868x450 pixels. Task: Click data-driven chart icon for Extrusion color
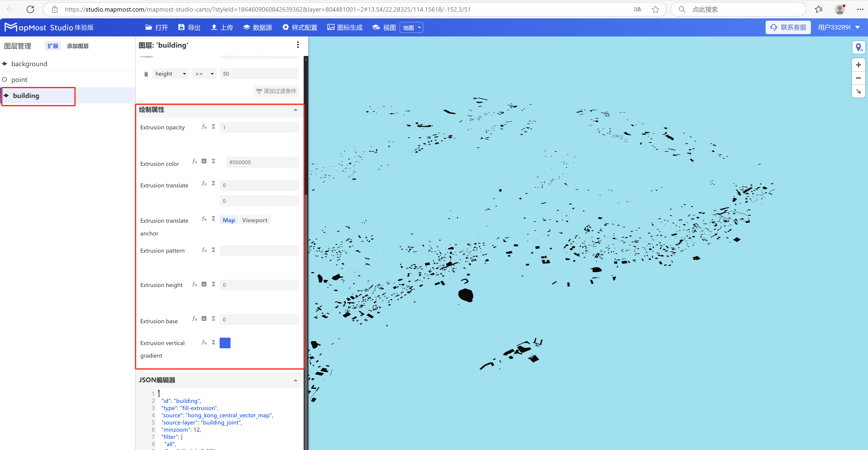204,161
